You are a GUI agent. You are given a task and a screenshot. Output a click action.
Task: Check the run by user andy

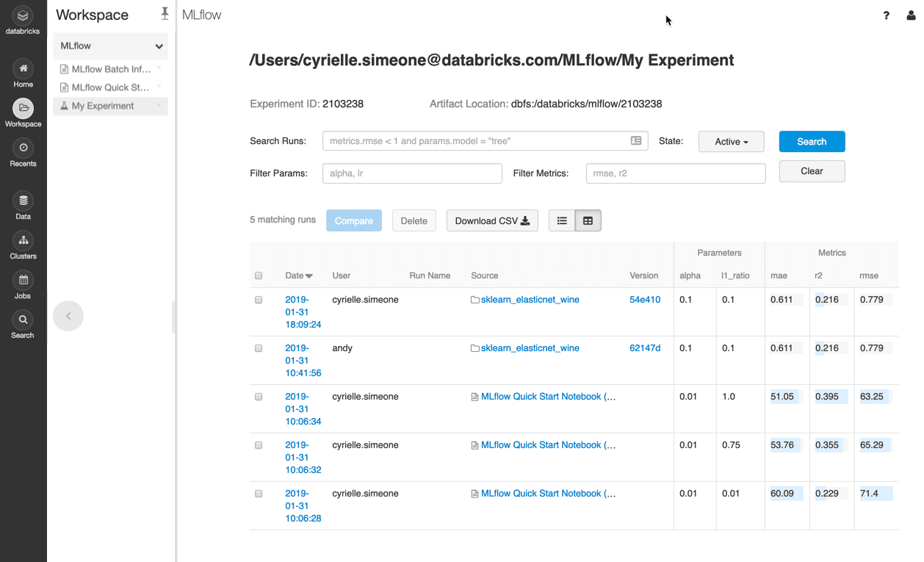point(259,348)
